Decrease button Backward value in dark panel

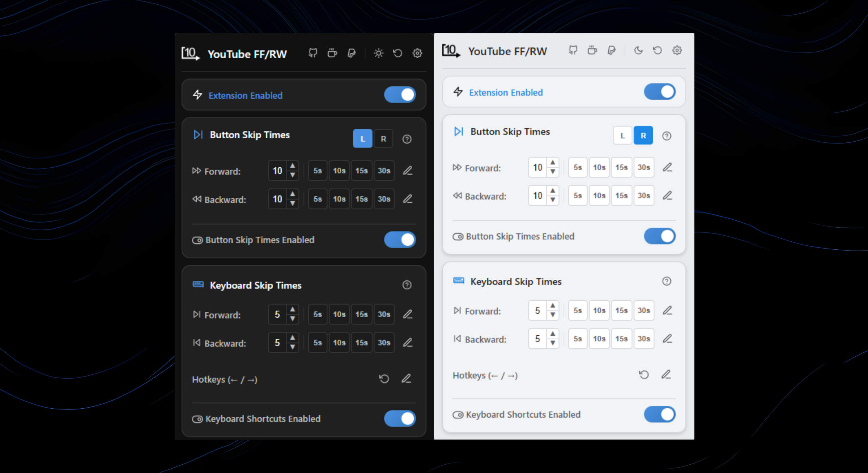(x=293, y=203)
